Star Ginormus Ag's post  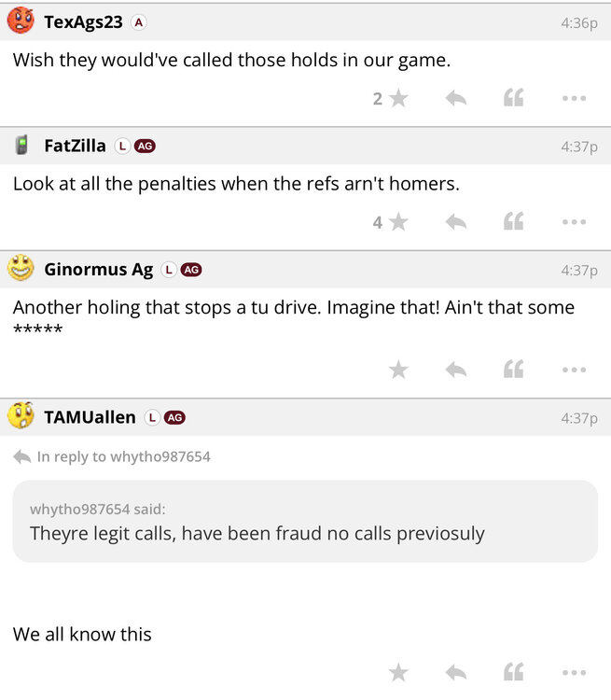398,370
